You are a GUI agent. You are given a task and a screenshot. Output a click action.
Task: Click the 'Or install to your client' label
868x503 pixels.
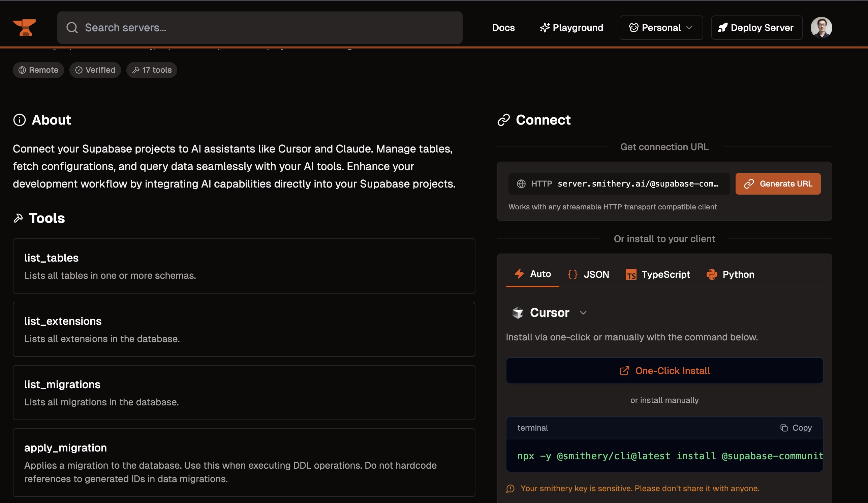664,239
